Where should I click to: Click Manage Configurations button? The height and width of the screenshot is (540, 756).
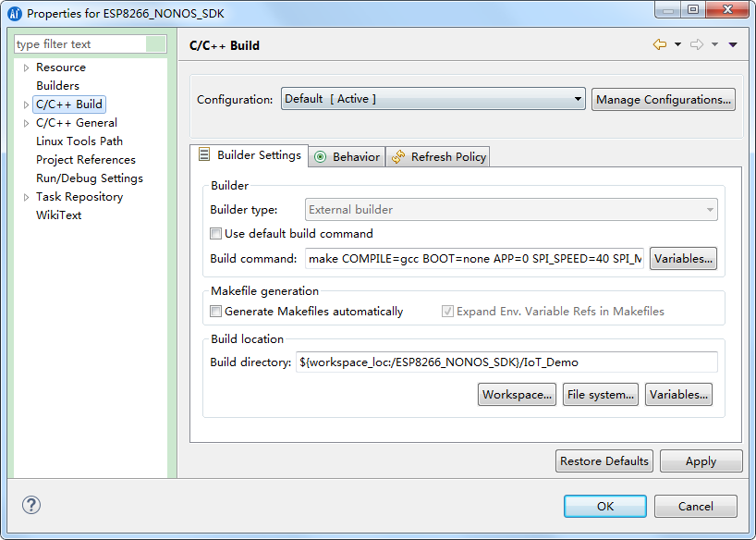click(x=664, y=100)
